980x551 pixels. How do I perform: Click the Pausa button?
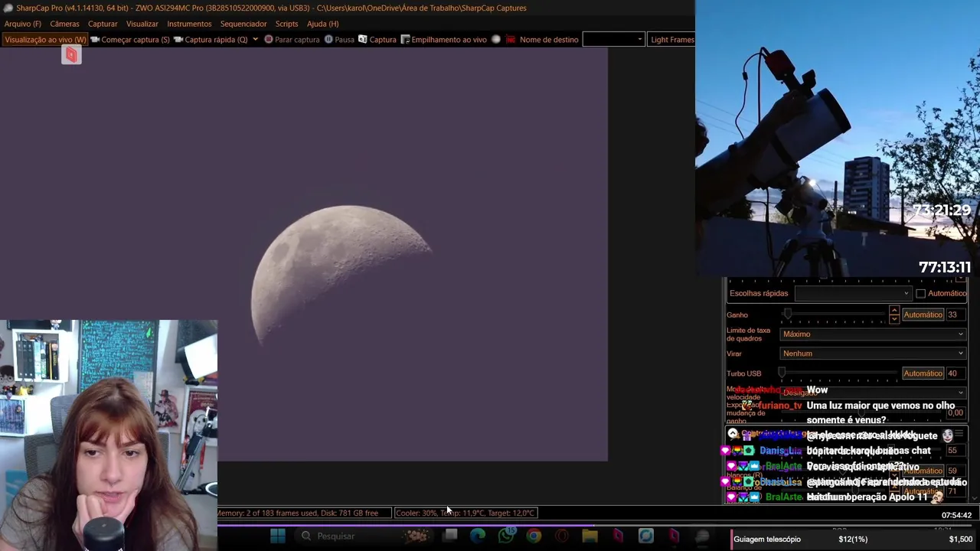click(x=339, y=39)
